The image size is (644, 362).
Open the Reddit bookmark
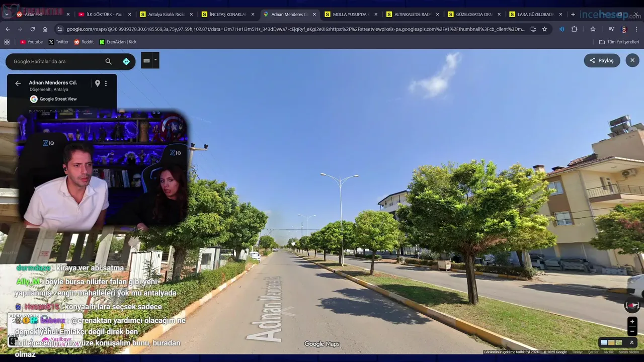pos(84,42)
